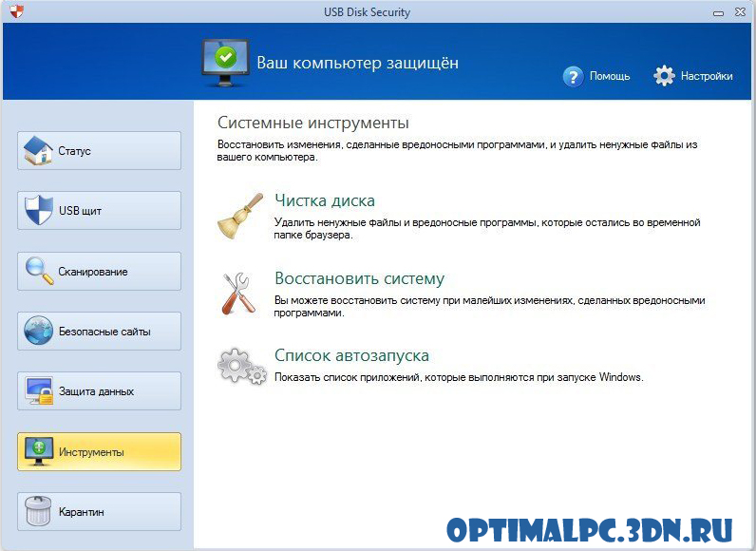Click the blue question mark help icon
This screenshot has width=756, height=551.
click(573, 76)
